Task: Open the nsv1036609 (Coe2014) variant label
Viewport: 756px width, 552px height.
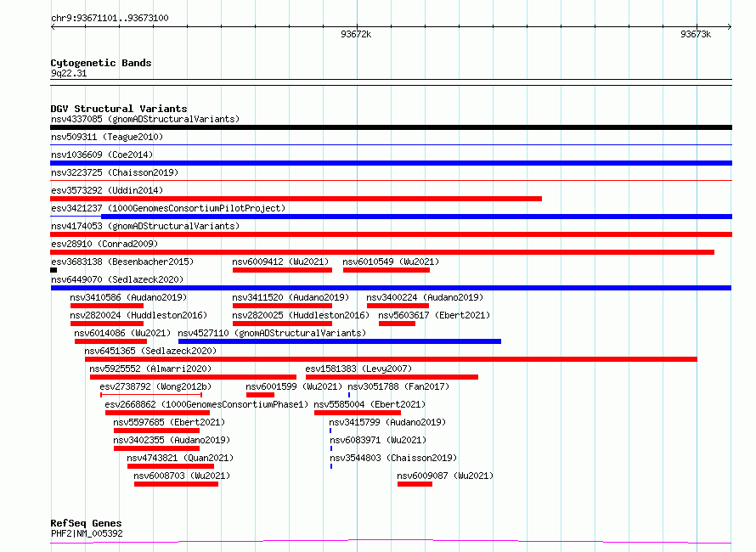Action: [102, 155]
